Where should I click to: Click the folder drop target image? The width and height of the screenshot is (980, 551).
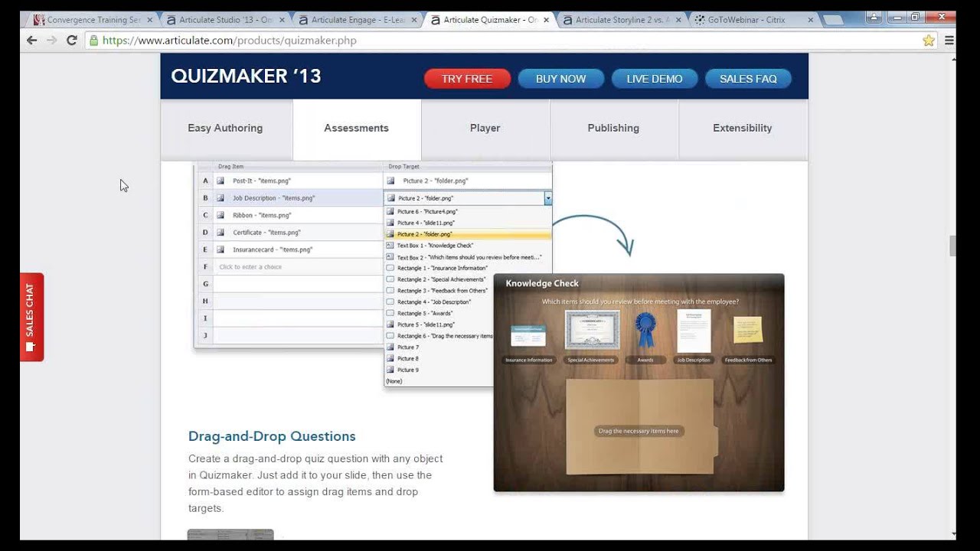(x=642, y=425)
